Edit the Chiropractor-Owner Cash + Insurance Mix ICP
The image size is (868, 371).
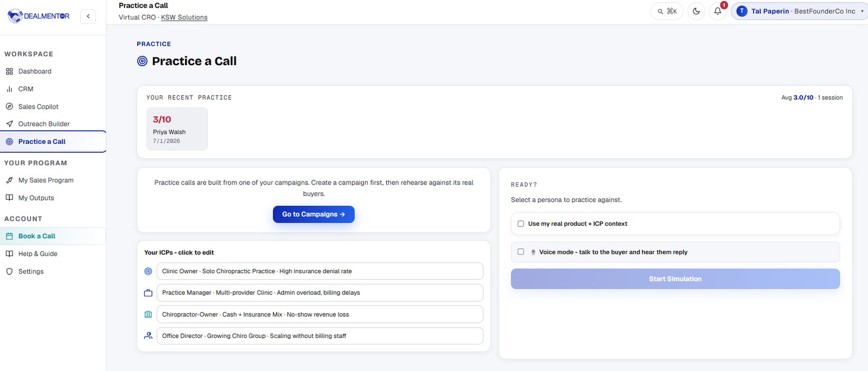320,315
